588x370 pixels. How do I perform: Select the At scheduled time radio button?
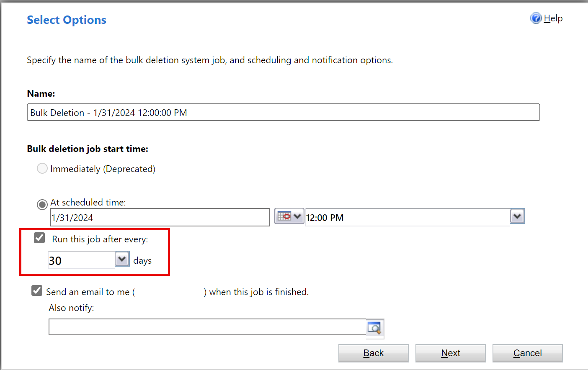[x=42, y=204]
